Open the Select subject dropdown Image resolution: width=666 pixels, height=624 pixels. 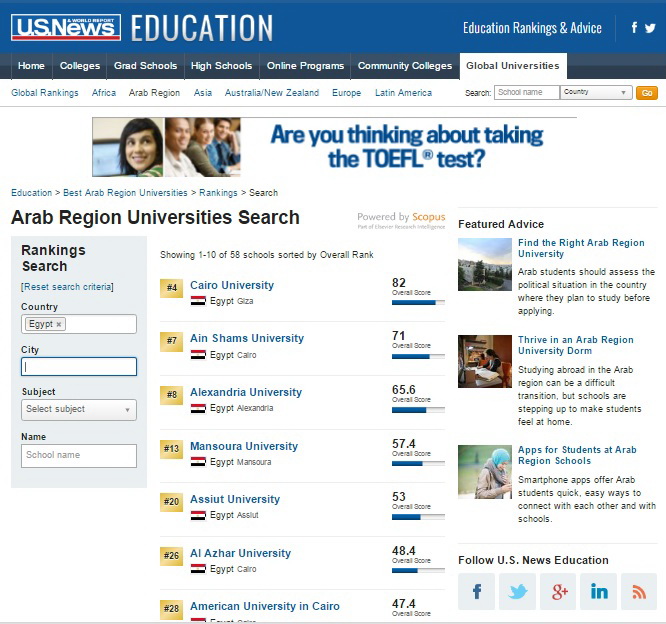coord(79,409)
